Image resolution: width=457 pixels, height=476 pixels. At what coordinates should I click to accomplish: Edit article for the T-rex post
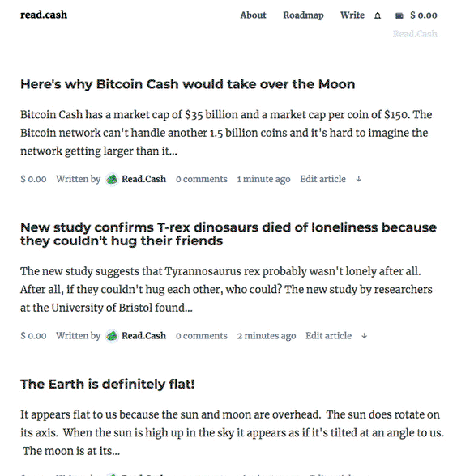[x=328, y=336]
